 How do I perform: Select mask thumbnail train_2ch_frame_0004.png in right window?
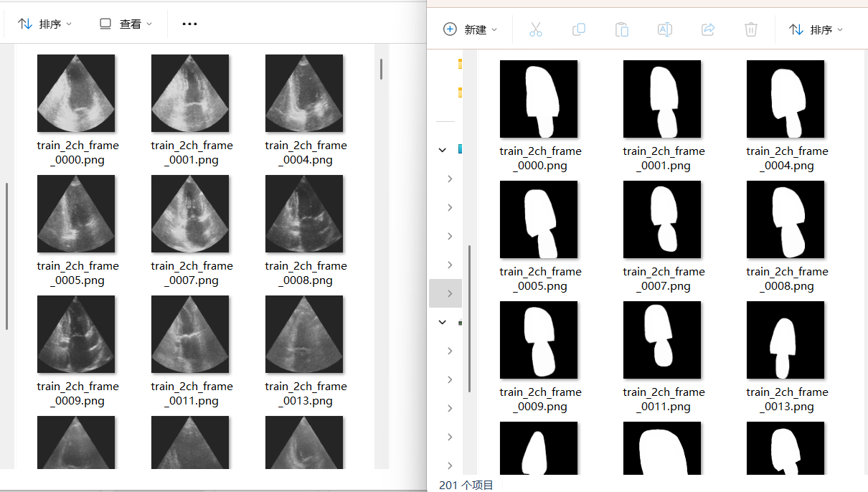(786, 99)
